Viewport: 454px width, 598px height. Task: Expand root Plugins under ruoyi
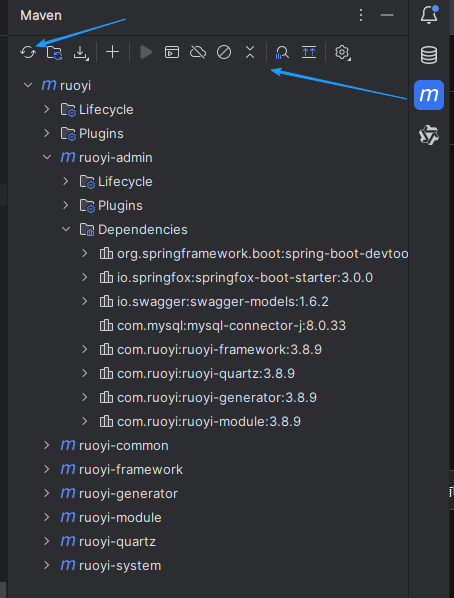click(47, 133)
